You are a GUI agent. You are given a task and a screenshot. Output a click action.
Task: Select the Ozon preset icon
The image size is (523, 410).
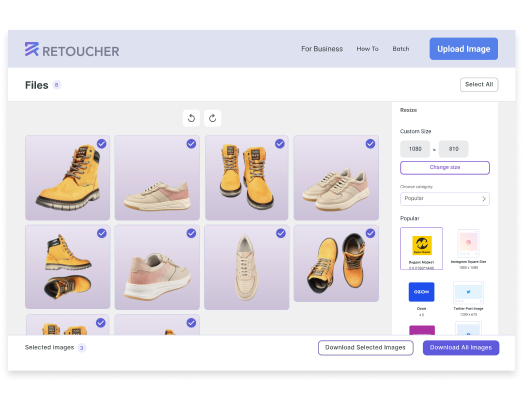point(422,292)
